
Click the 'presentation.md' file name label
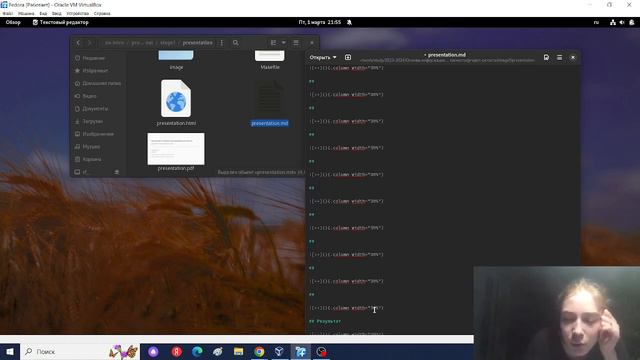point(269,123)
